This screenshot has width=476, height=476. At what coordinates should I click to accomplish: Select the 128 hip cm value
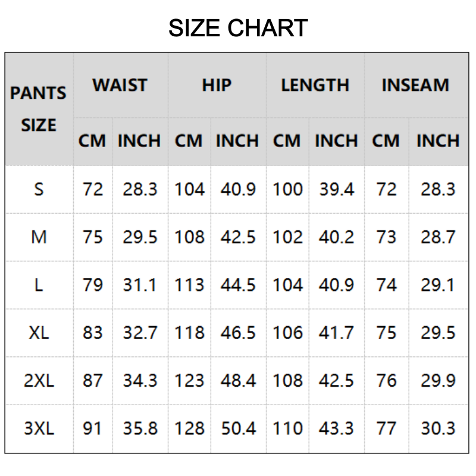point(189,428)
